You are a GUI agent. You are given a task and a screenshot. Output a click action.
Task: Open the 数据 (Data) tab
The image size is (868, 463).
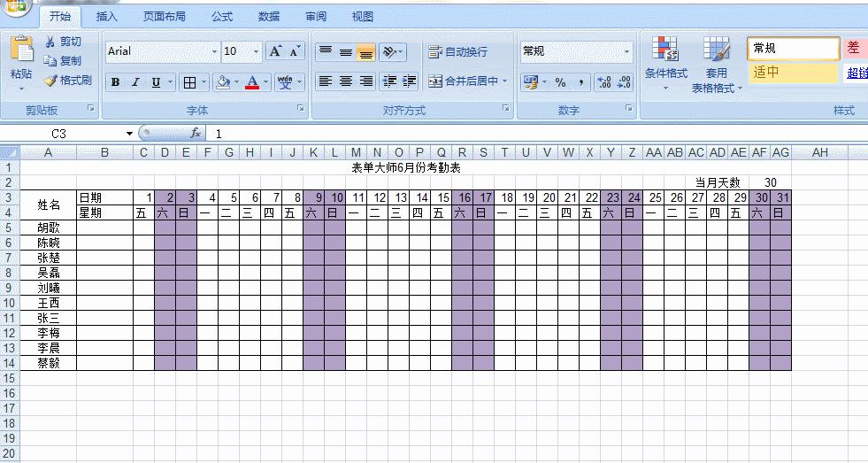269,17
